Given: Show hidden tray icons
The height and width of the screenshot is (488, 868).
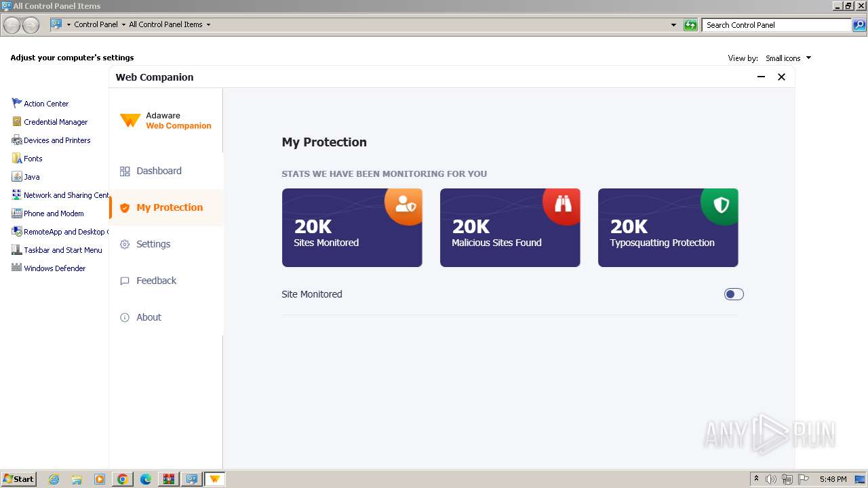Looking at the screenshot, I should [756, 479].
